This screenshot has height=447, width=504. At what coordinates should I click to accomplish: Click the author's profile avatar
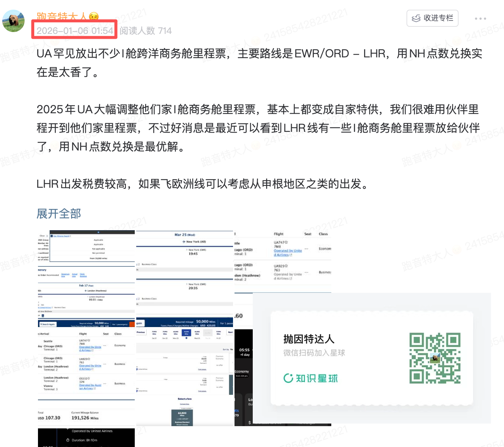(x=13, y=20)
